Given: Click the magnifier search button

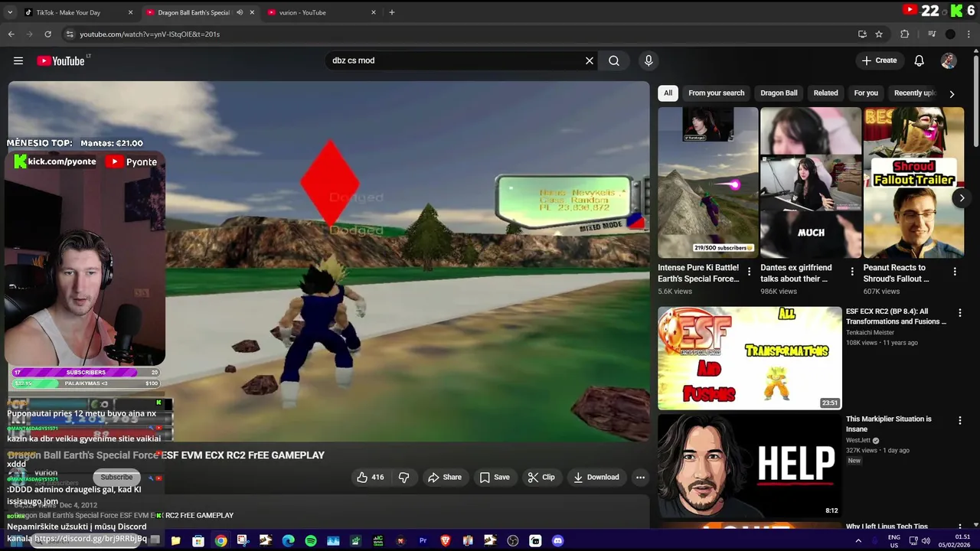Looking at the screenshot, I should (x=614, y=60).
